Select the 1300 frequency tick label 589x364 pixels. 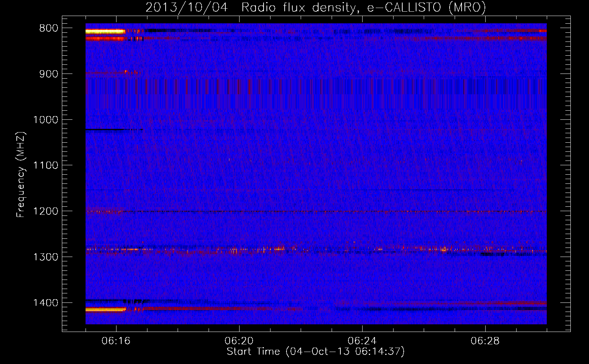tap(46, 257)
